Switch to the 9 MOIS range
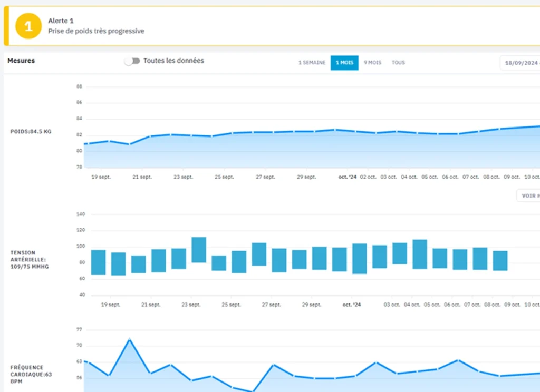This screenshot has width=540, height=392. coord(372,63)
